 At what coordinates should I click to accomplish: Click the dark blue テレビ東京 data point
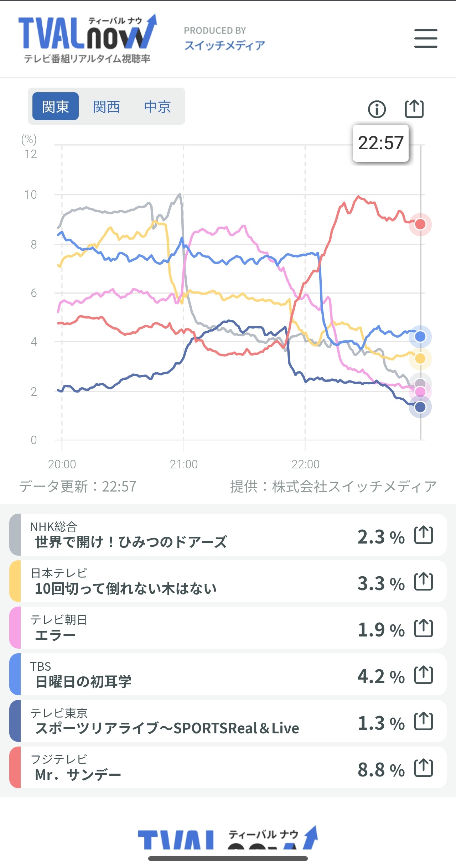pos(420,407)
